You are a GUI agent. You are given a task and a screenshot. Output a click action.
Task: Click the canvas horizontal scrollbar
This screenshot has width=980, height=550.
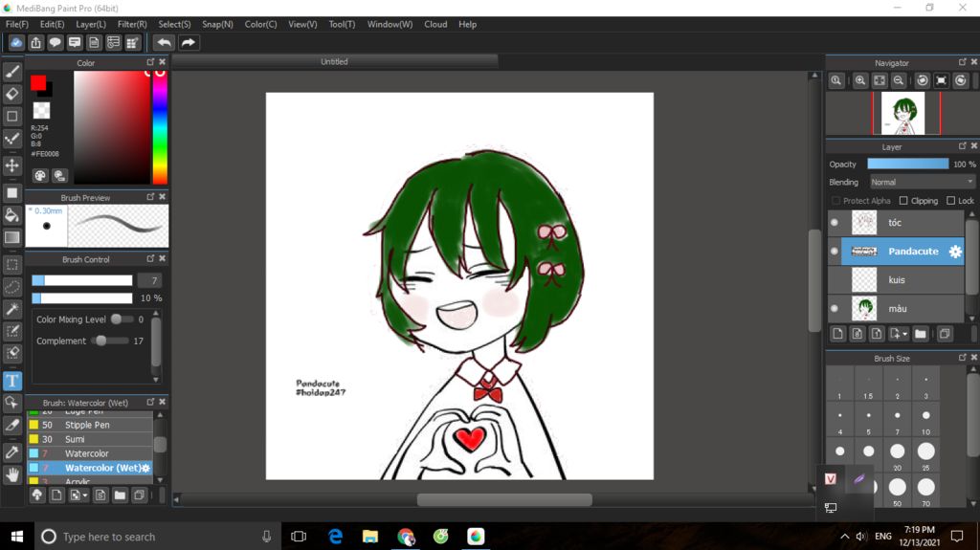pyautogui.click(x=503, y=499)
